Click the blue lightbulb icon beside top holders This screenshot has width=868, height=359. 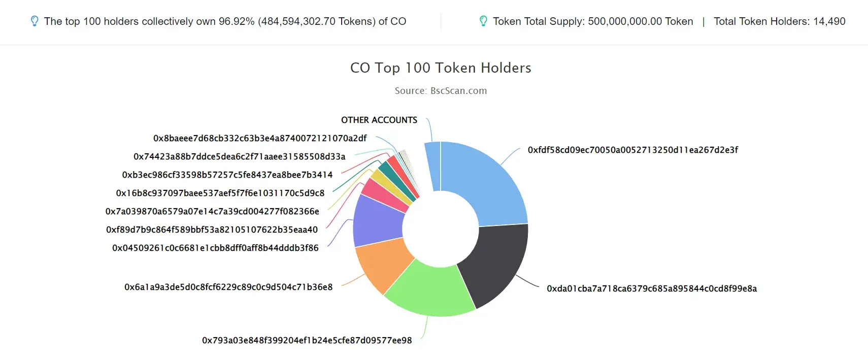[x=35, y=21]
